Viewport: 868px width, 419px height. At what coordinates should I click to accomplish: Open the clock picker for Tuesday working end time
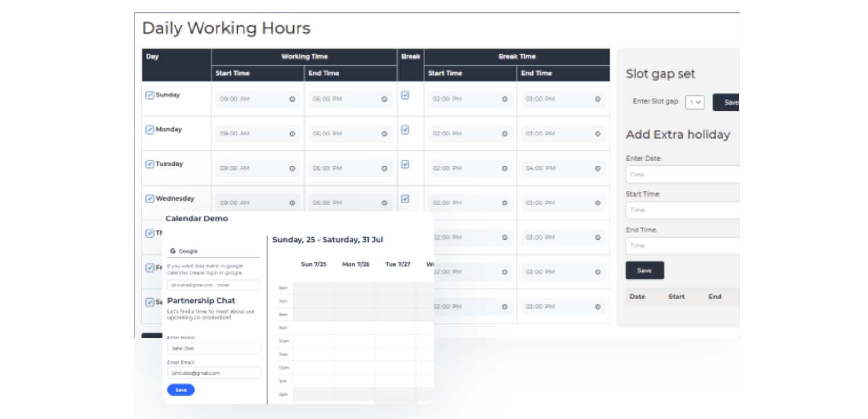384,169
